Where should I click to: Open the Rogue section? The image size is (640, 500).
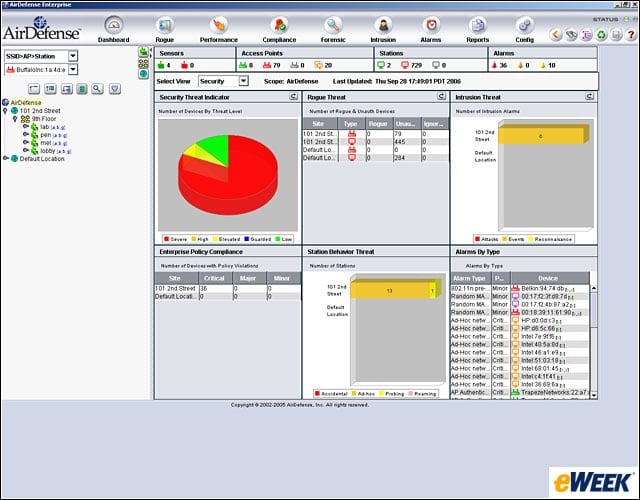pos(164,29)
